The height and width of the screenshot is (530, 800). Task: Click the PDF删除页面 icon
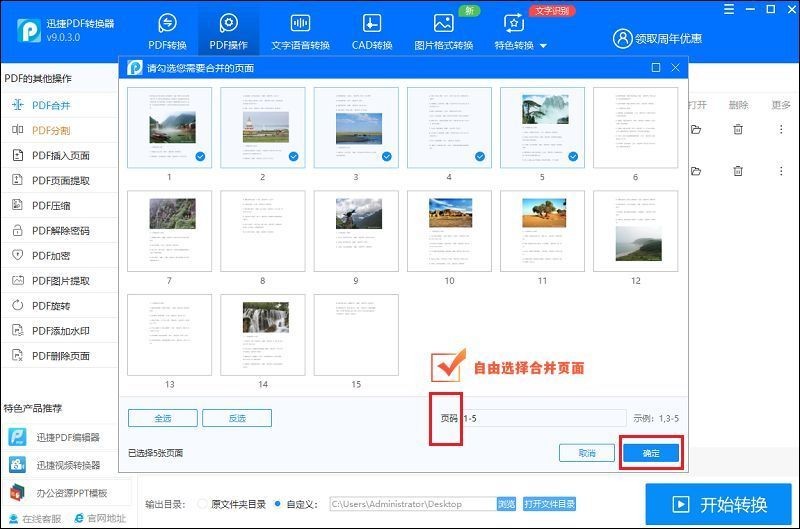[x=17, y=356]
